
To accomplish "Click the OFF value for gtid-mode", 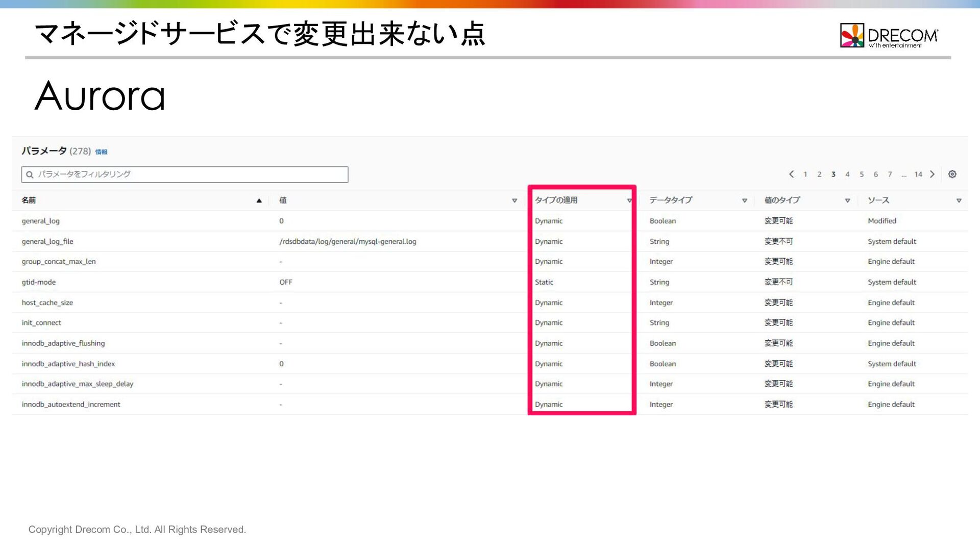I will point(286,282).
